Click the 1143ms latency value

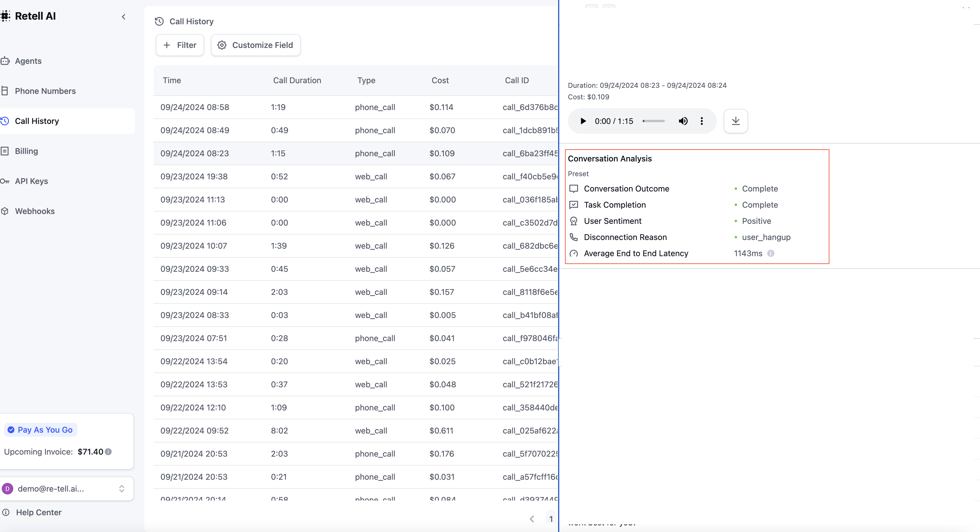click(x=748, y=254)
